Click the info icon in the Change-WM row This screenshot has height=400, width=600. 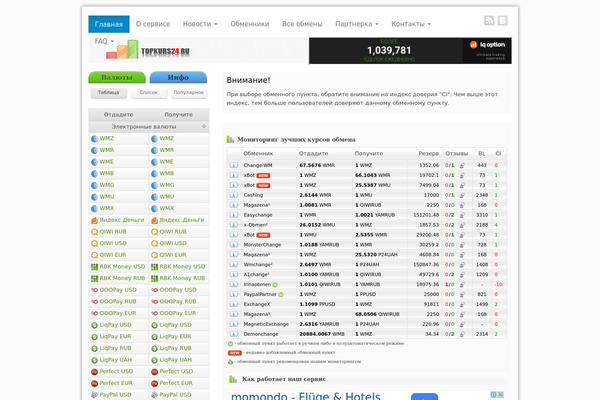click(233, 165)
